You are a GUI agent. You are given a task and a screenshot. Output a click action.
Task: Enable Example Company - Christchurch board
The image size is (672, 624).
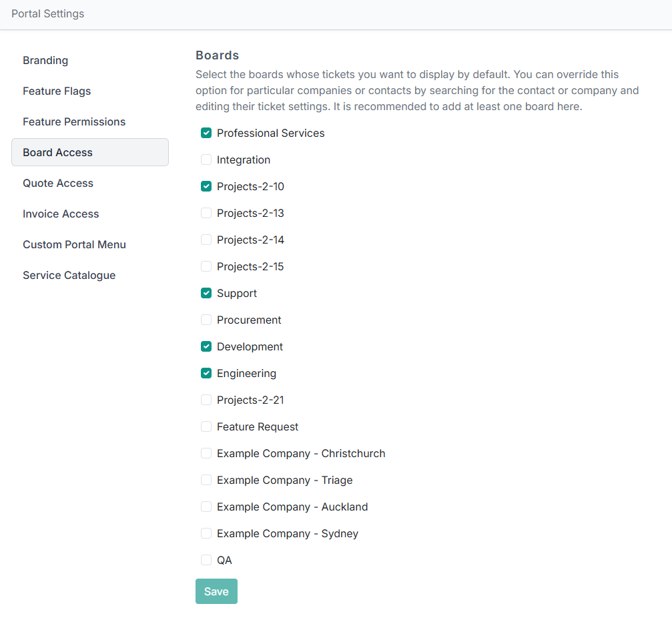[206, 453]
